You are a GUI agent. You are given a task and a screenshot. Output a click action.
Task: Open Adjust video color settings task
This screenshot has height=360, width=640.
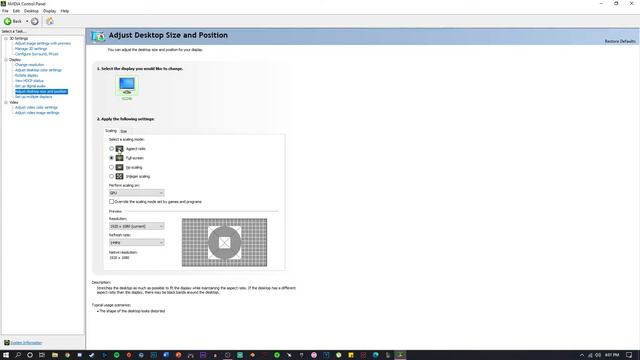pos(36,107)
